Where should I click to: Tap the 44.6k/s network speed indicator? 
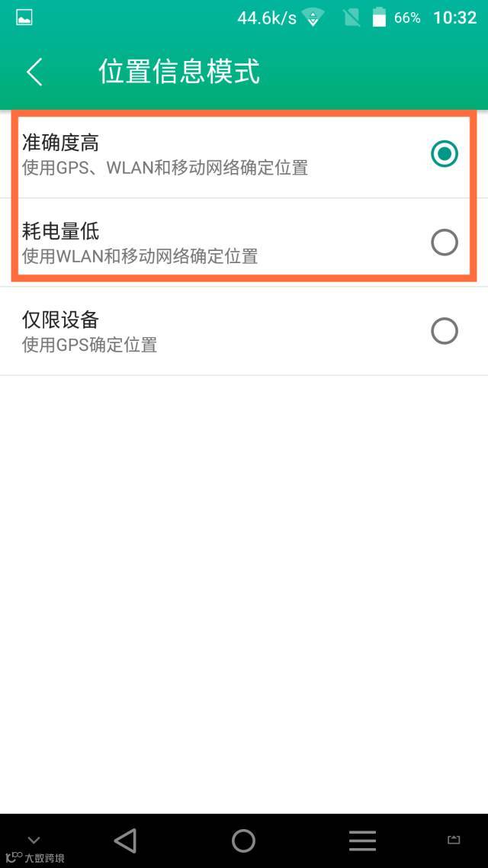267,18
